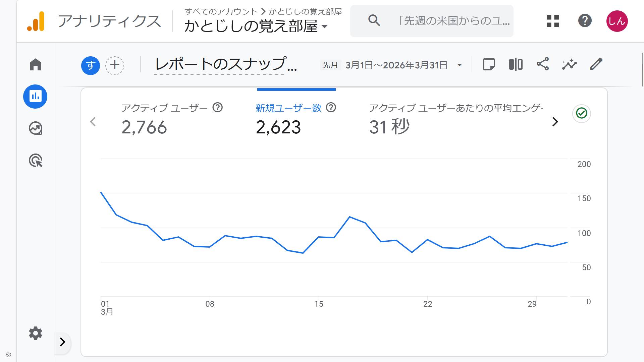This screenshot has height=362, width=644.
Task: Open Admin settings via the gear icon
Action: click(x=35, y=333)
